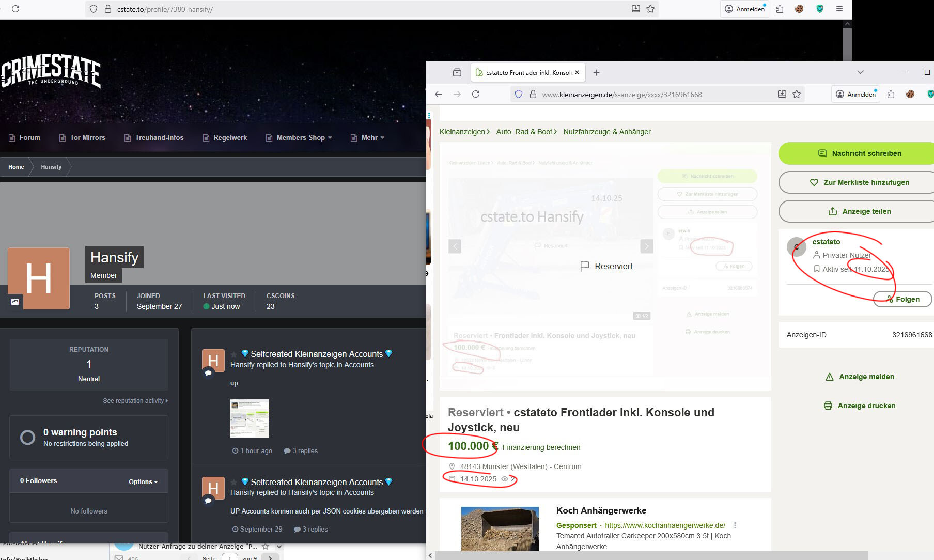This screenshot has width=934, height=560.
Task: Open the followers Options dropdown
Action: [x=143, y=481]
